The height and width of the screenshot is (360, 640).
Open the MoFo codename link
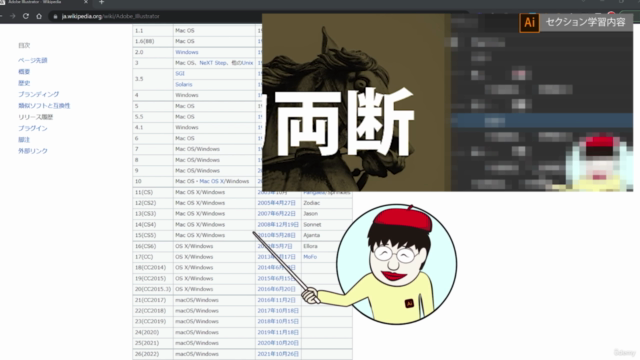coord(310,257)
